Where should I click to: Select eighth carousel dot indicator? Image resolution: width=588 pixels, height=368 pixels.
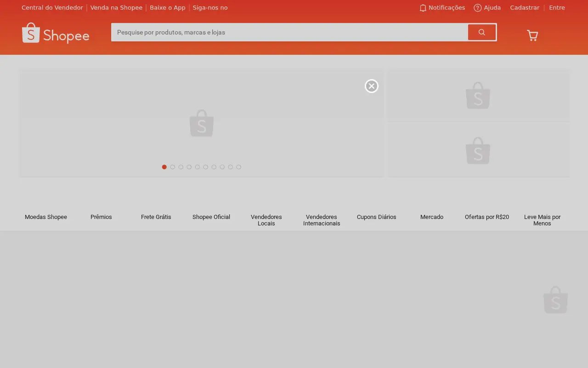[222, 167]
